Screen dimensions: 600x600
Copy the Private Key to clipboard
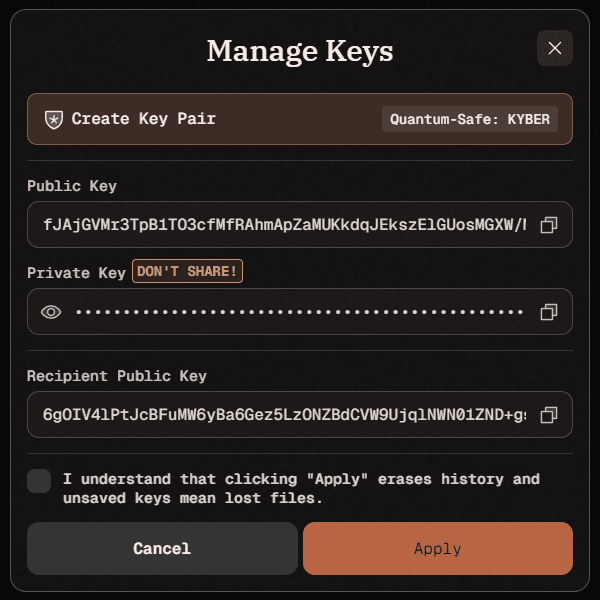pyautogui.click(x=548, y=312)
